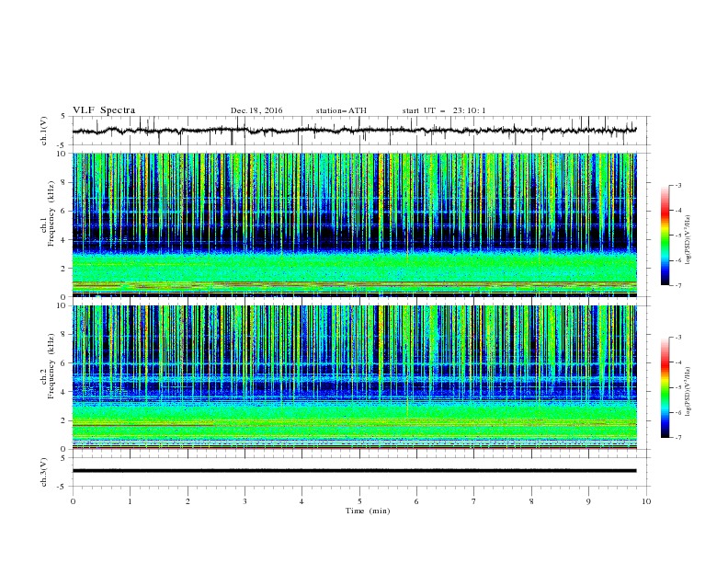Select the date text "Dec. 18, 2016"
This screenshot has height=563, width=728.
pyautogui.click(x=256, y=110)
